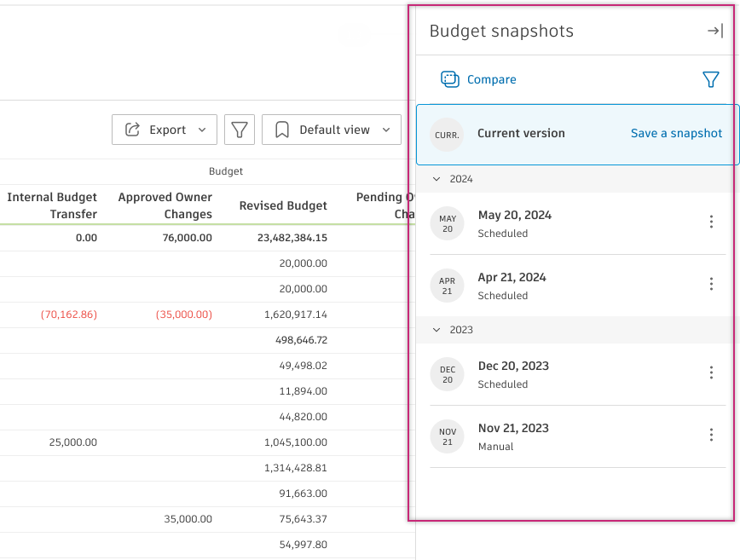Click table filter funnel button beside Export

point(240,130)
